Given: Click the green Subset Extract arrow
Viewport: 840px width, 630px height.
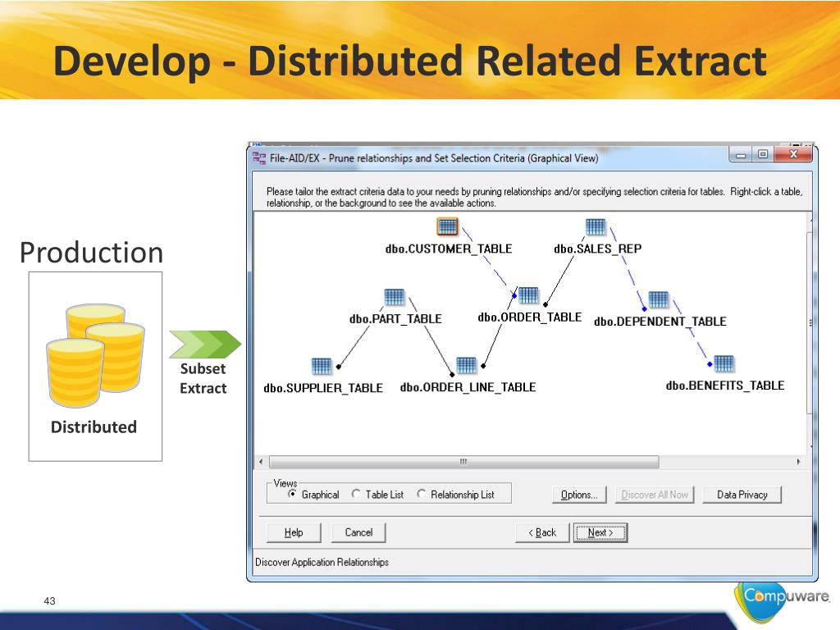Looking at the screenshot, I should click(x=205, y=345).
